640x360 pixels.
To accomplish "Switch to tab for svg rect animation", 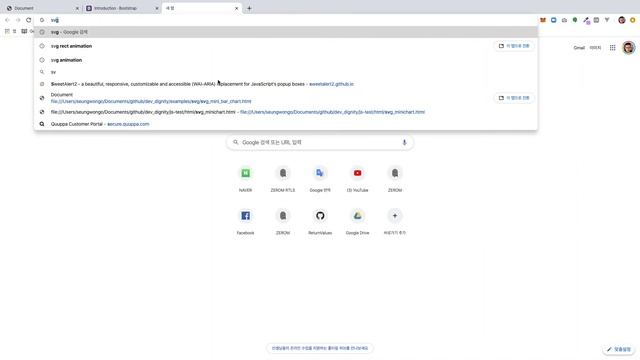I will click(514, 46).
